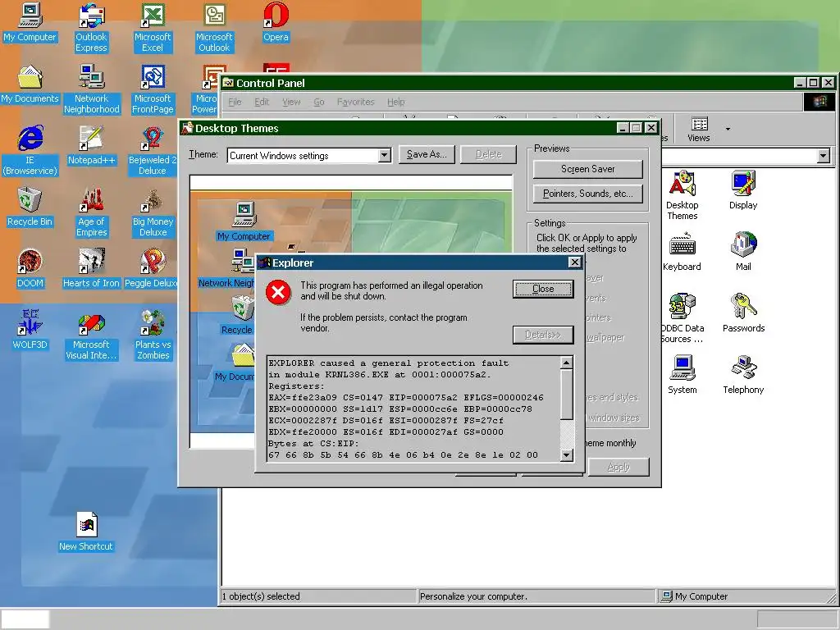Open the Control Panel address bar dropdown

point(824,156)
